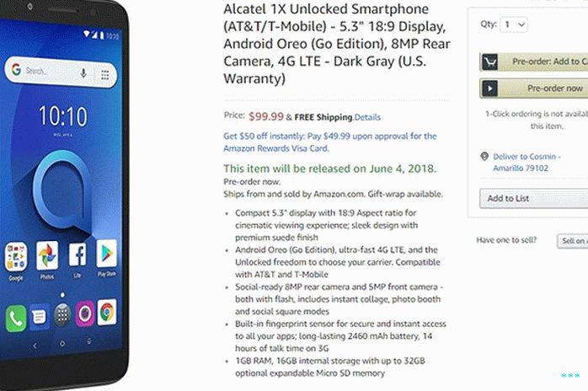
Task: Tap the Facebook Lite icon on phone screen
Action: pyautogui.click(x=78, y=254)
